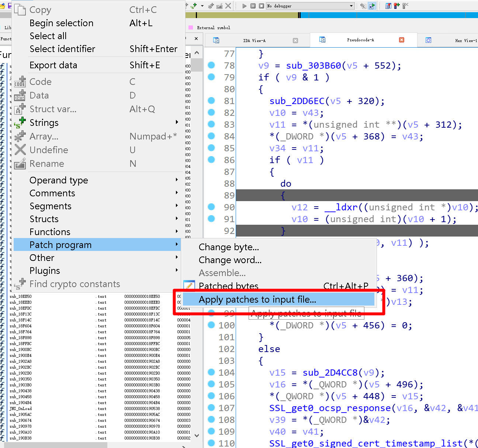The image size is (478, 448).
Task: Click the sub_18EE50 function row
Action: tap(21, 296)
